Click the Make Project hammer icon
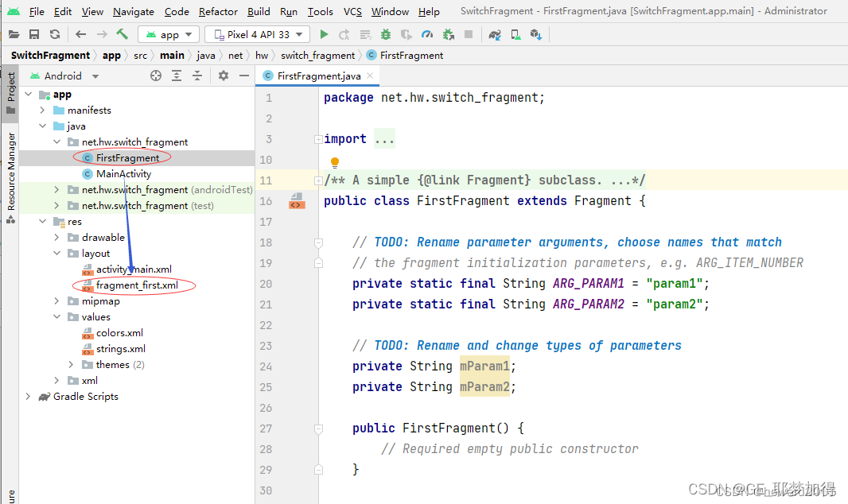Screen dimensions: 848x504 coord(123,34)
